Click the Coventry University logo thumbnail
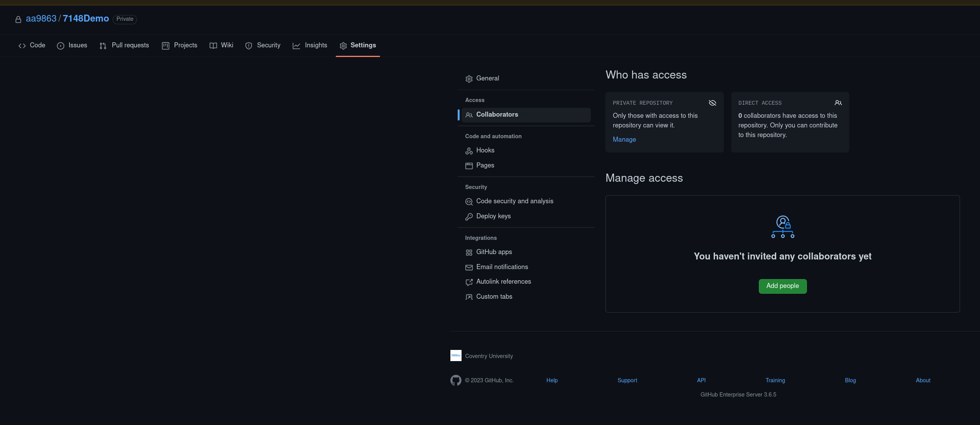 tap(456, 356)
